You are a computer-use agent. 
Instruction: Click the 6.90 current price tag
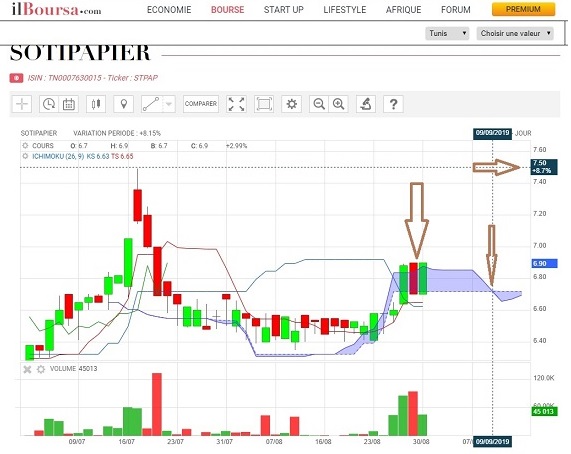pyautogui.click(x=545, y=263)
